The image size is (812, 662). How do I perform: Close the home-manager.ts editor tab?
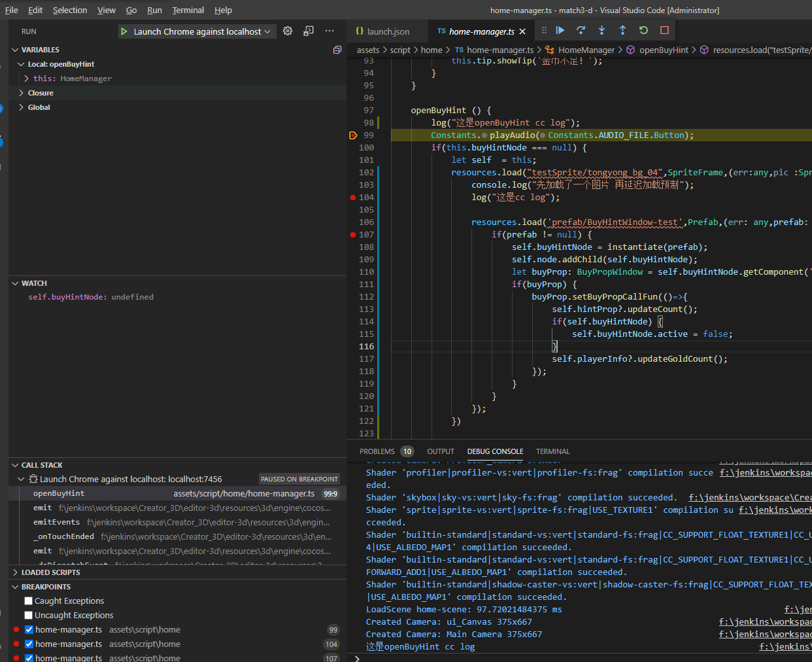[x=522, y=31]
